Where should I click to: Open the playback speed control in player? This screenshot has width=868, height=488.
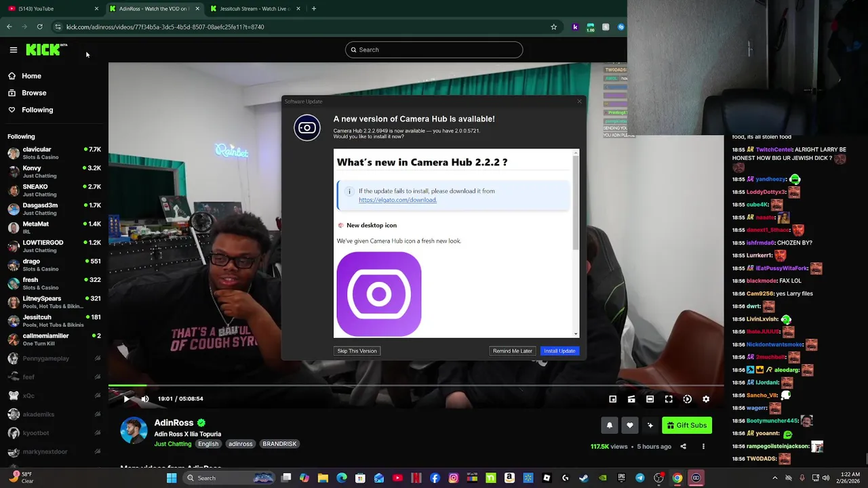click(687, 399)
